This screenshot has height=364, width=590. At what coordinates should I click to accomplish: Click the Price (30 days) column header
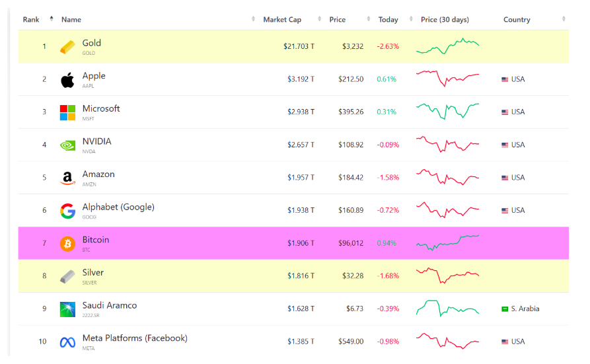point(445,20)
